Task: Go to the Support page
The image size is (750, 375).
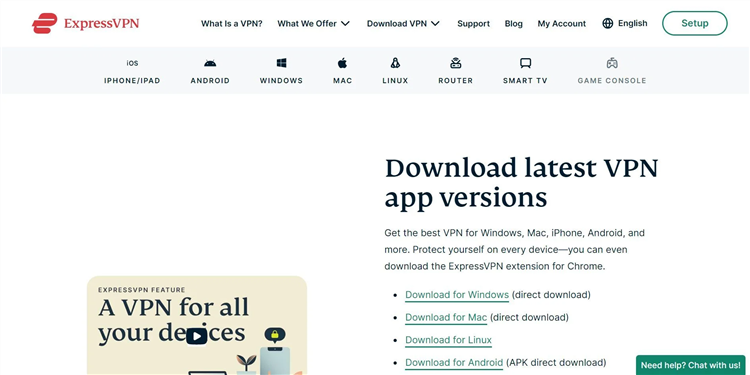Action: coord(474,23)
